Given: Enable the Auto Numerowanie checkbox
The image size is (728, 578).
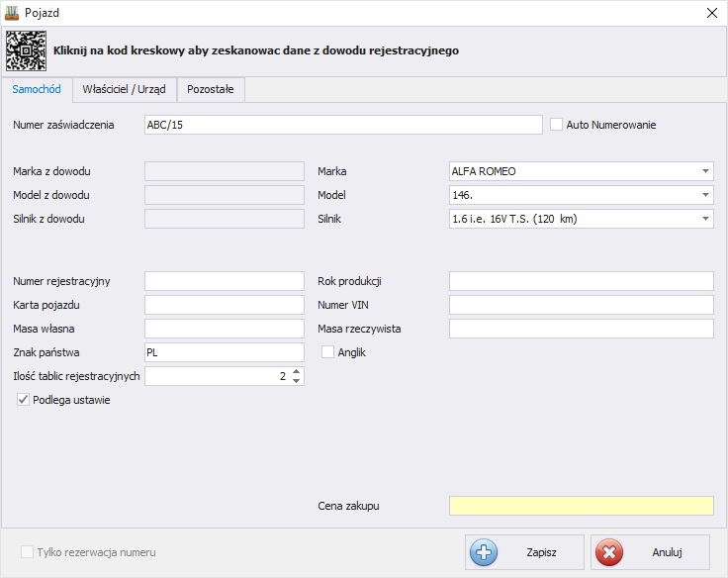Looking at the screenshot, I should [557, 125].
